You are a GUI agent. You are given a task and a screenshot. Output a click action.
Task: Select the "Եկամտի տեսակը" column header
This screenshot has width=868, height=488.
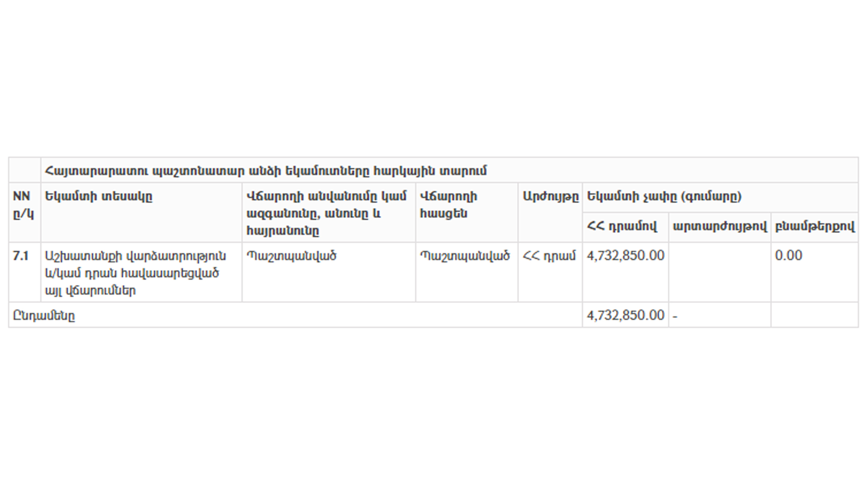point(99,197)
